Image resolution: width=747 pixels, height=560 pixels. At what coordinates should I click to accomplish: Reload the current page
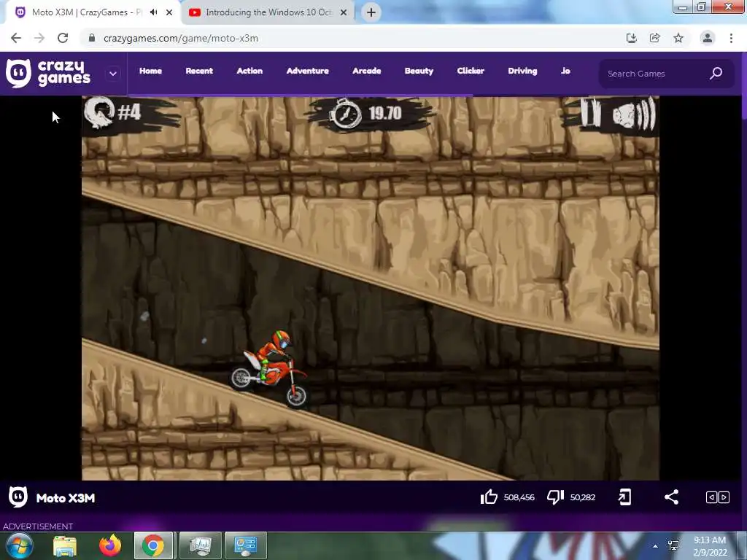63,38
